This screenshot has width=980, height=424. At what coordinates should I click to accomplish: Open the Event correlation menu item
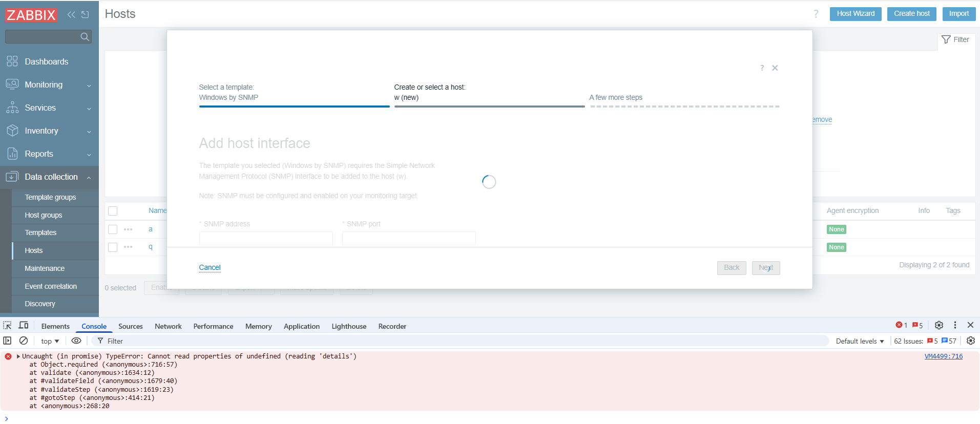(x=51, y=286)
